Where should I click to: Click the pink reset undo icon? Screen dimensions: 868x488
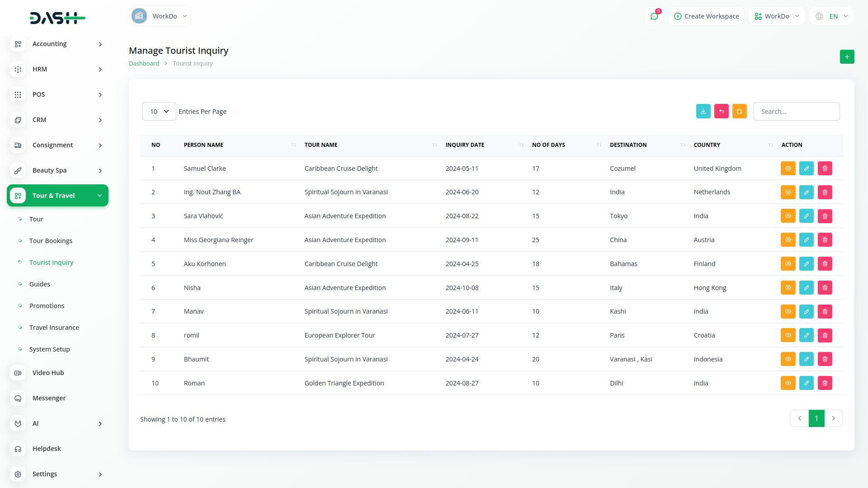(721, 112)
